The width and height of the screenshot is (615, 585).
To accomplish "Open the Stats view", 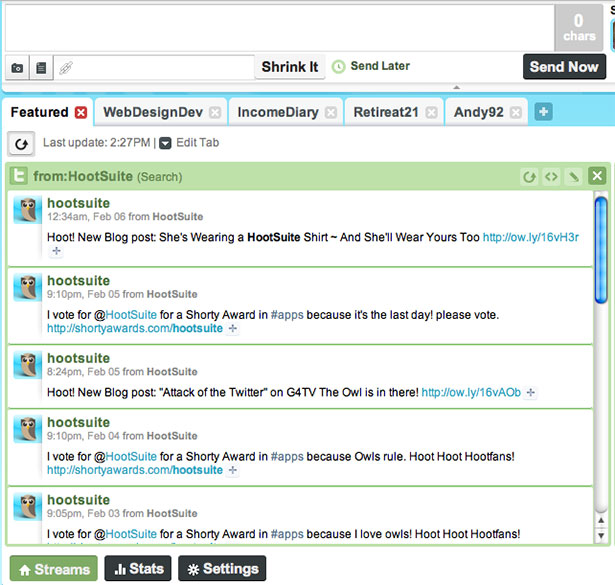I will pos(138,569).
